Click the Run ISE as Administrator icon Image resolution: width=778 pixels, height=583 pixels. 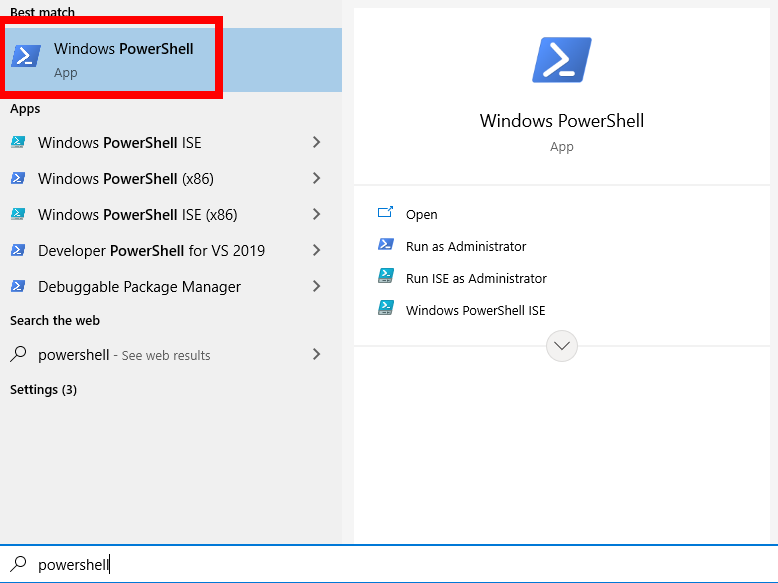[386, 278]
